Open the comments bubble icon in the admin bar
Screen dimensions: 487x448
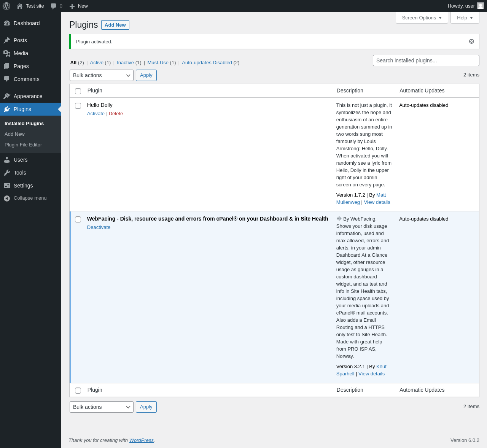[x=54, y=6]
